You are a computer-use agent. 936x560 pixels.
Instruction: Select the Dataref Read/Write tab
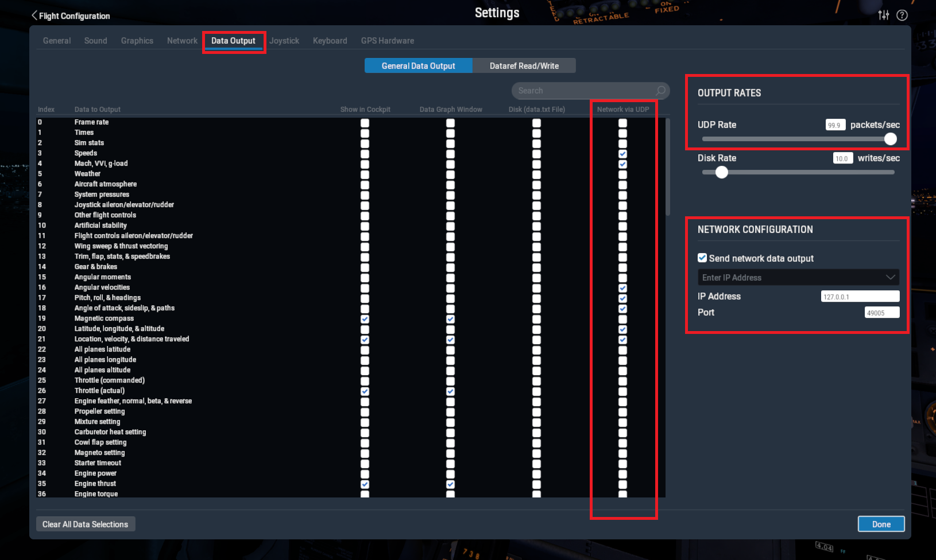click(524, 66)
